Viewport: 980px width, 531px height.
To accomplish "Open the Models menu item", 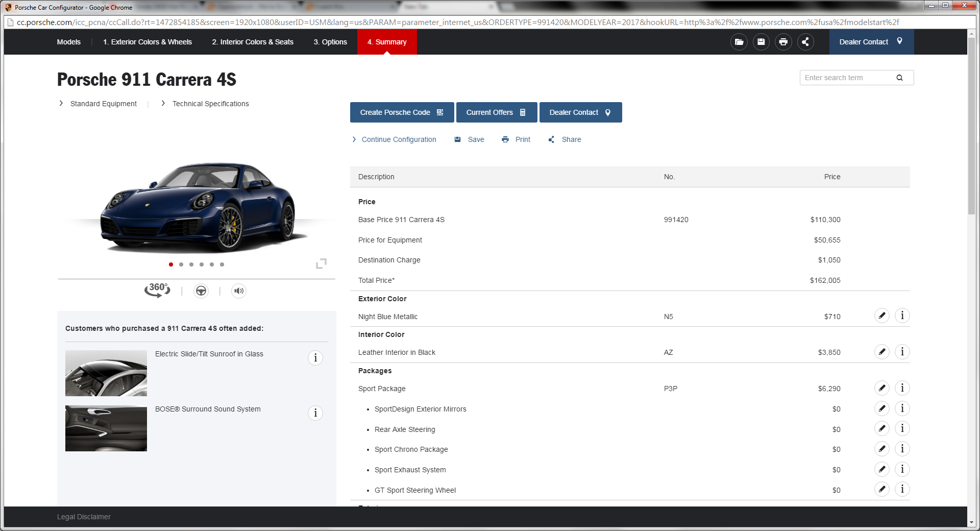I will click(69, 42).
